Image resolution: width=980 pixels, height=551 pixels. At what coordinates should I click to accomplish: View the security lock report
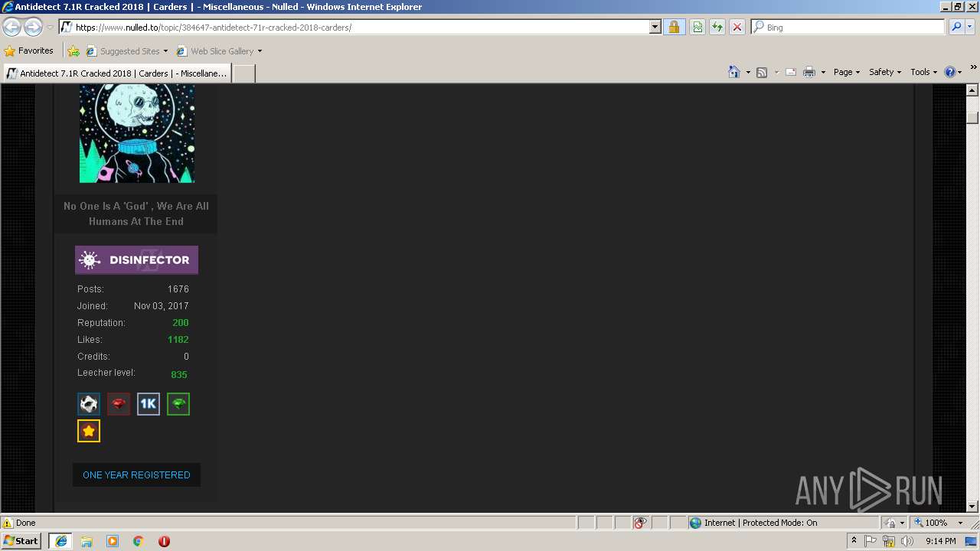(x=674, y=27)
